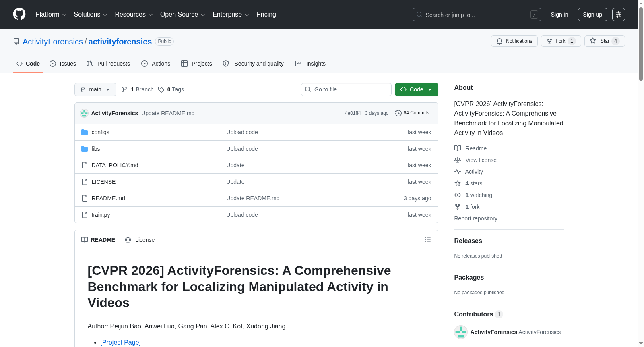Open the activityforensics repository link
644x347 pixels.
tap(120, 42)
